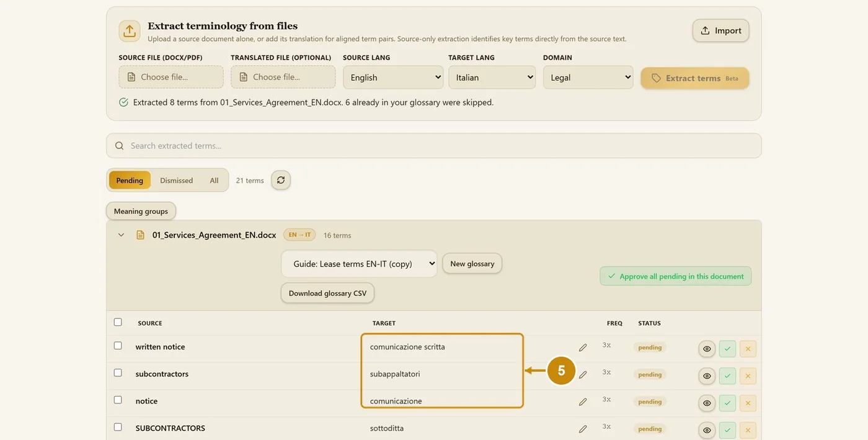The width and height of the screenshot is (868, 440).
Task: Switch to the All filter tab
Action: coord(214,180)
